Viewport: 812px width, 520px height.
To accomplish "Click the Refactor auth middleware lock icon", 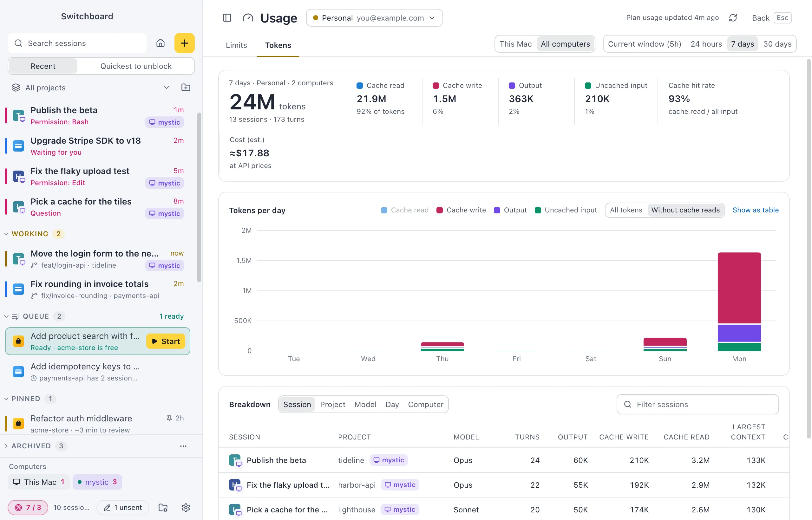I will point(19,423).
